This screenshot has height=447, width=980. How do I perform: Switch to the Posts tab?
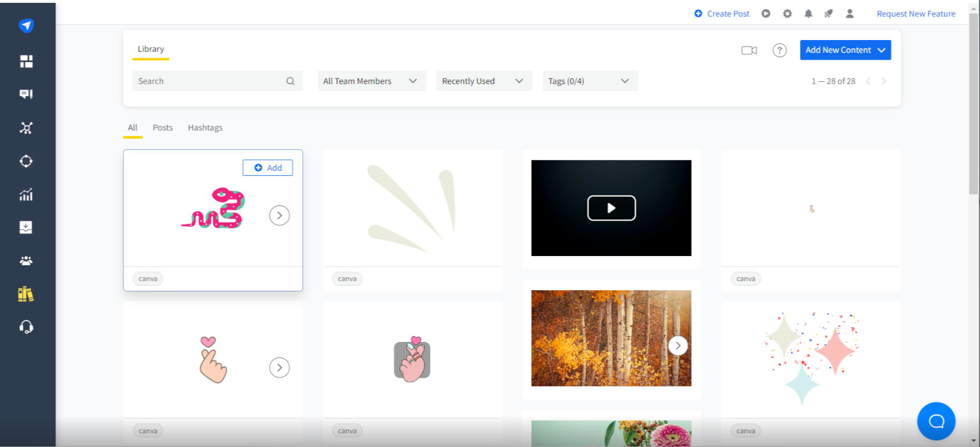coord(163,128)
